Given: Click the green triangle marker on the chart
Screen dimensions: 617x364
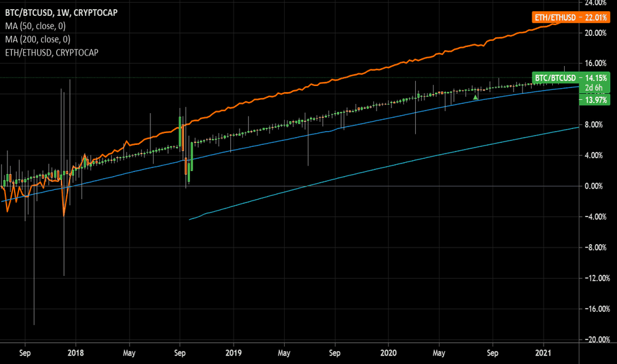Looking at the screenshot, I should pyautogui.click(x=475, y=97).
